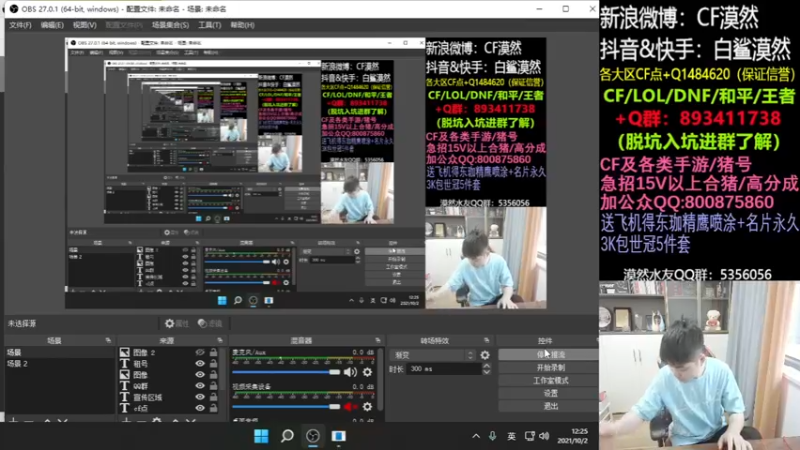
Task: Adjust the 麦克风/Aux volume slider
Action: click(x=286, y=372)
